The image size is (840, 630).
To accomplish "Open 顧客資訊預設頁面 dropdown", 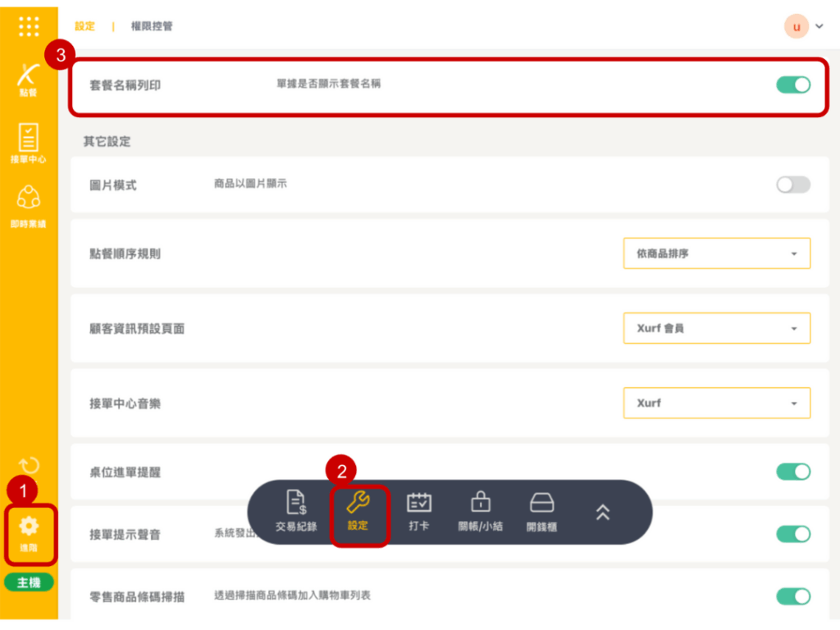I will click(x=716, y=328).
